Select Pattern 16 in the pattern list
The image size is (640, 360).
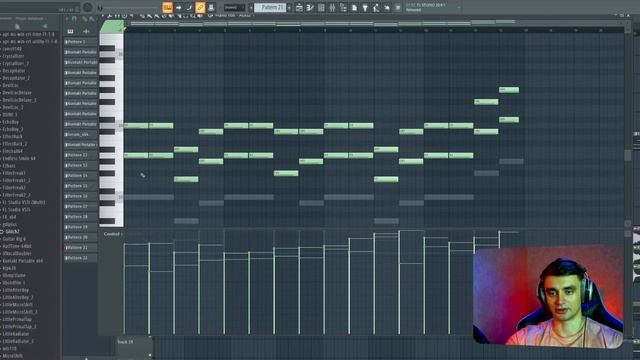pos(81,196)
